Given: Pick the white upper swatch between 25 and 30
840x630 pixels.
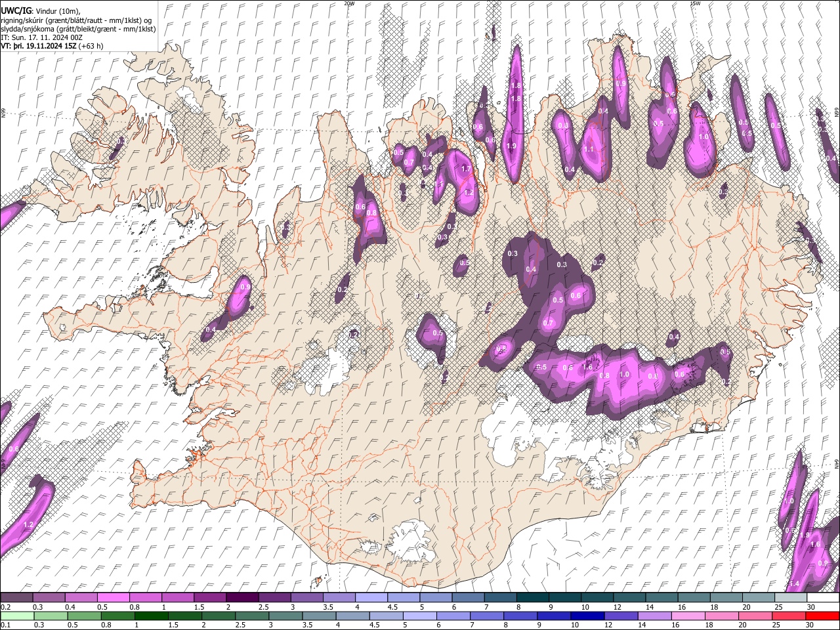Looking at the screenshot, I should [x=789, y=597].
